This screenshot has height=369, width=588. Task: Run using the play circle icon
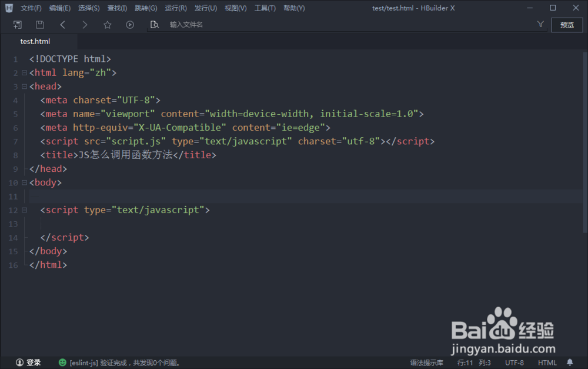[x=130, y=25]
